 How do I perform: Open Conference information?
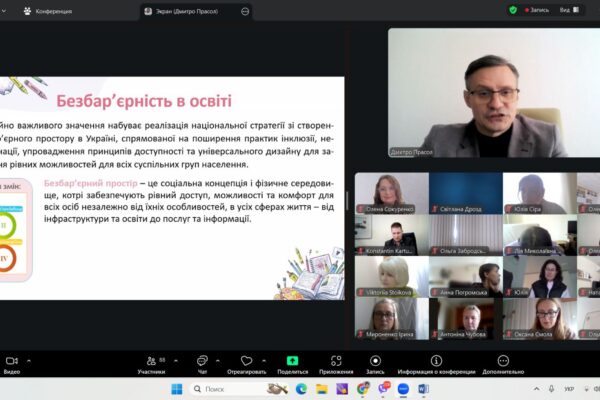coord(437,361)
